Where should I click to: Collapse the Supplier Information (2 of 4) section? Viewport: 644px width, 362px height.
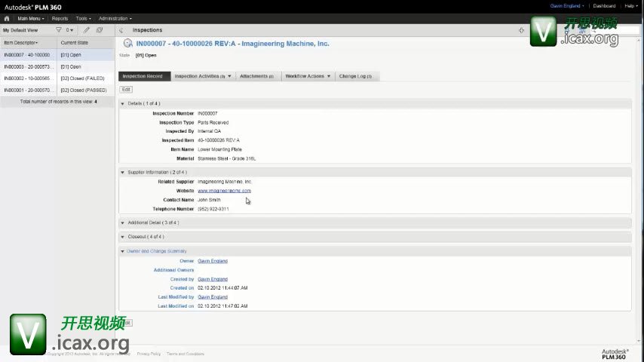[x=122, y=172]
